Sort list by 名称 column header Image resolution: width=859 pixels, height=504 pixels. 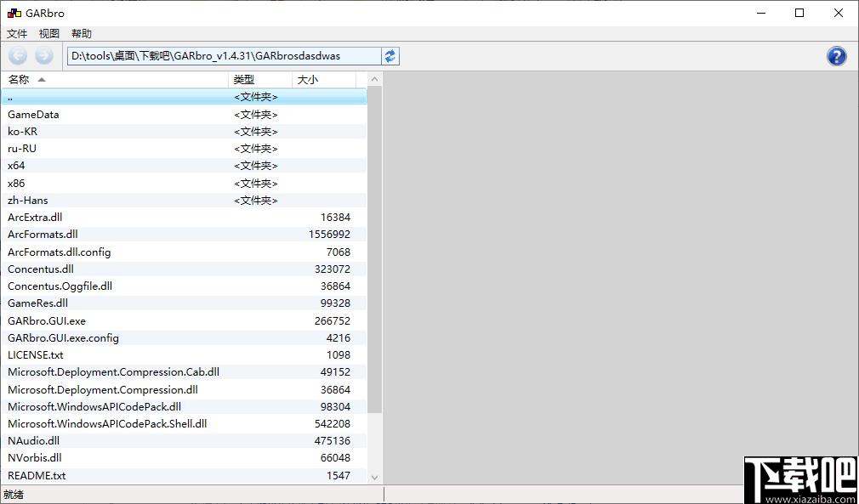pos(115,80)
